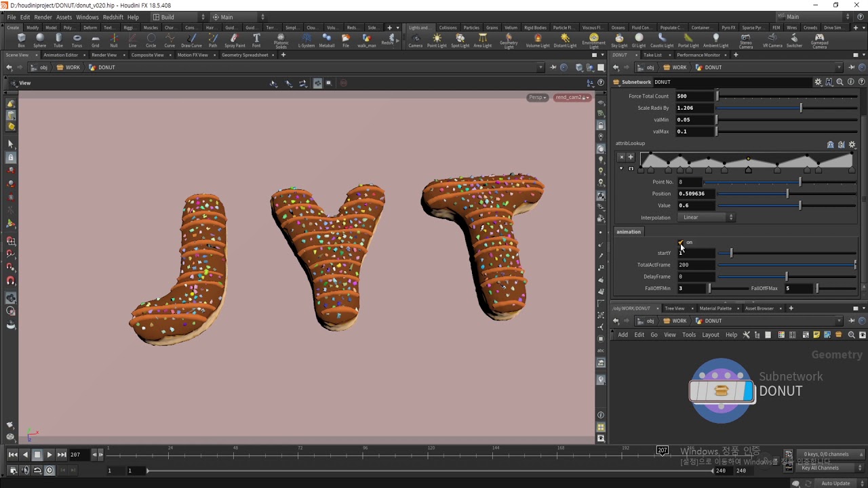The width and height of the screenshot is (868, 488).
Task: Click the Font shelf tool
Action: click(x=256, y=41)
